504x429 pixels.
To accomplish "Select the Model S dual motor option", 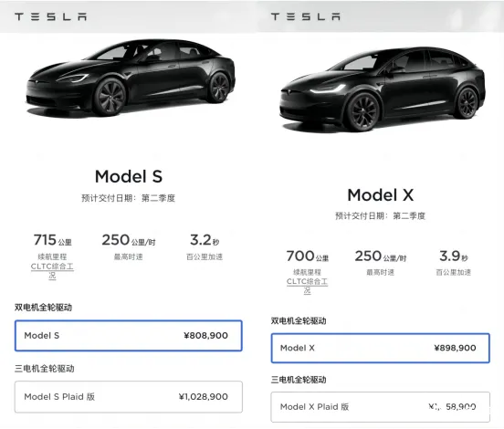I will tap(128, 336).
